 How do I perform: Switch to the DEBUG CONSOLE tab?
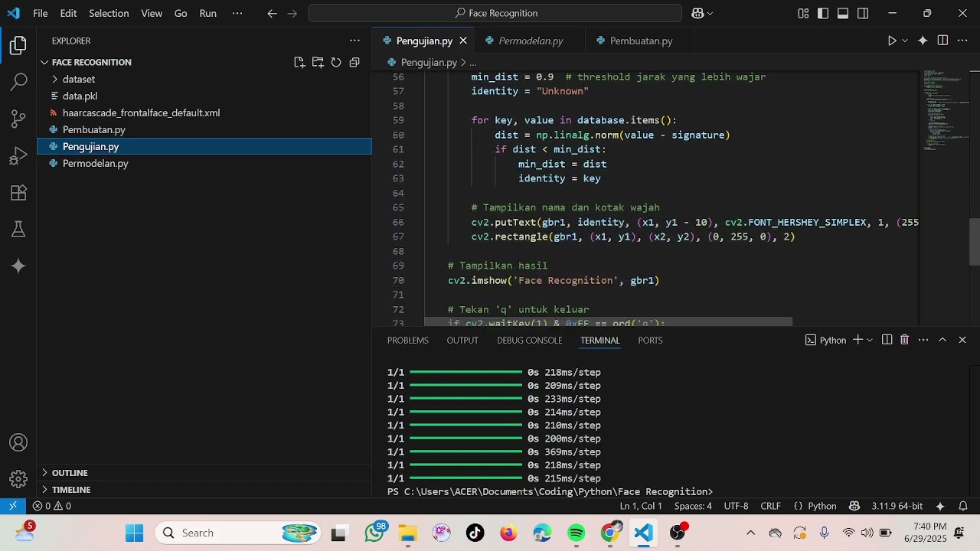pyautogui.click(x=530, y=340)
